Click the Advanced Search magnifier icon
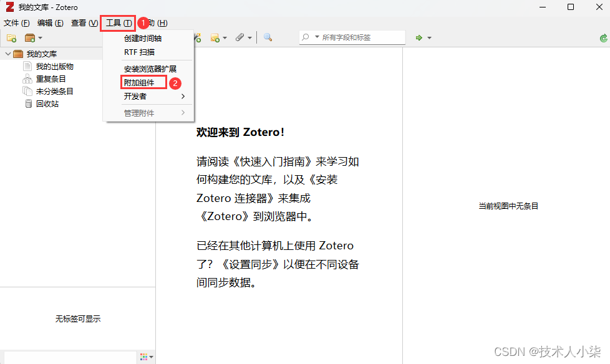 pos(268,37)
